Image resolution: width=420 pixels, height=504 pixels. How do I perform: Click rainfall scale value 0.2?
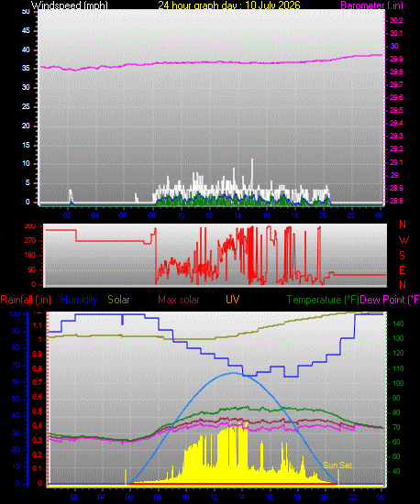pos(38,455)
